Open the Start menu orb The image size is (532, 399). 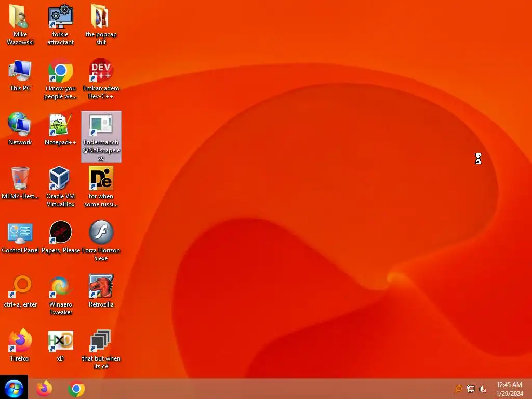pos(14,389)
